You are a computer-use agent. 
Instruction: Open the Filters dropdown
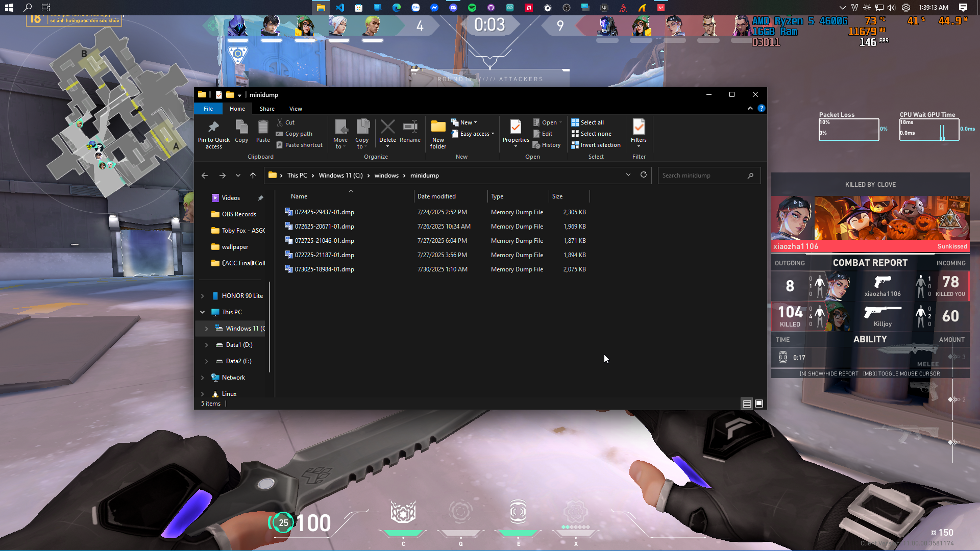(639, 134)
